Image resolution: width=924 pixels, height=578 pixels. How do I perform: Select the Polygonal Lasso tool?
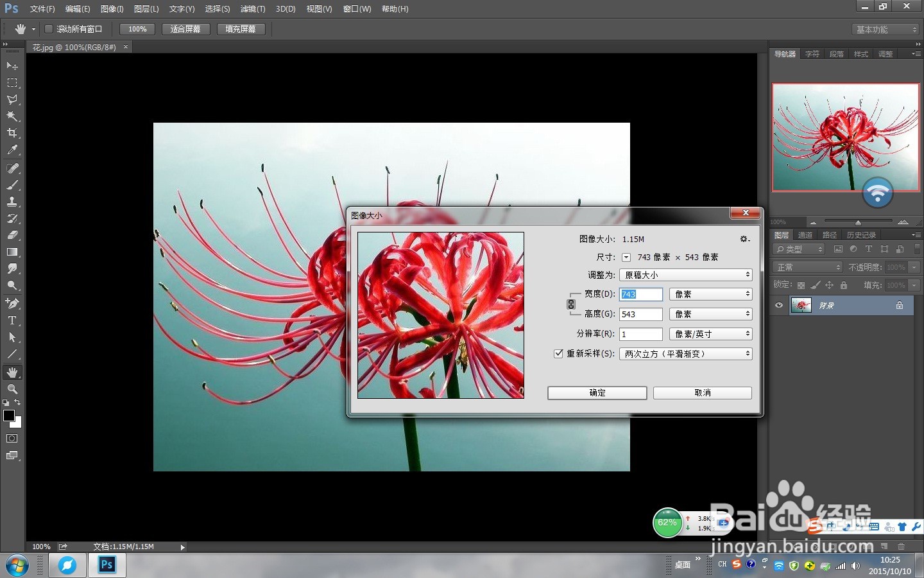coord(12,100)
